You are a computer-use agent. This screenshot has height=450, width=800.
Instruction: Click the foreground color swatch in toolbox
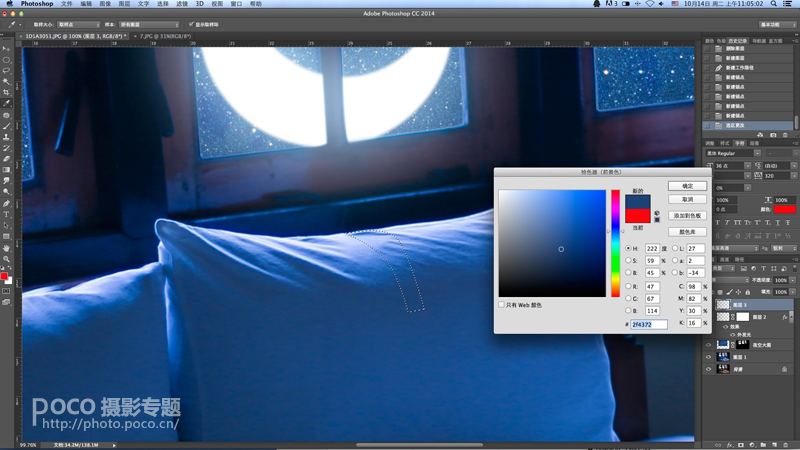(4, 277)
